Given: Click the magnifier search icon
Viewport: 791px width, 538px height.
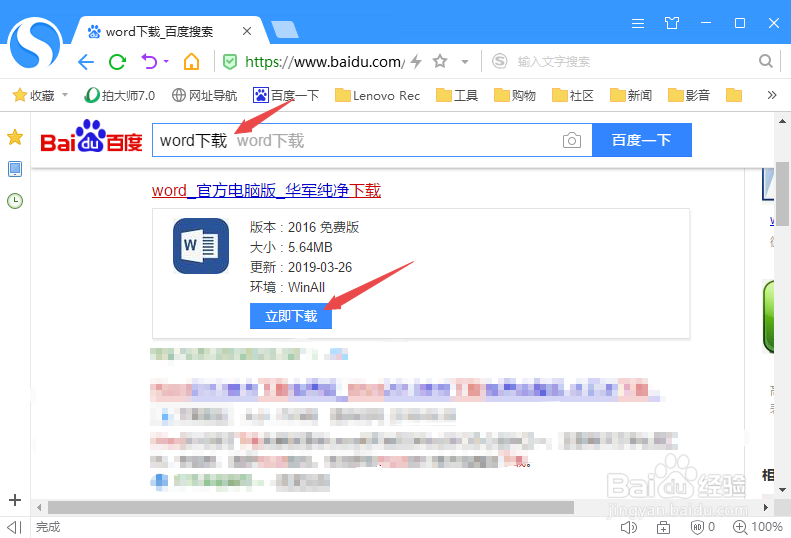Looking at the screenshot, I should [x=766, y=62].
